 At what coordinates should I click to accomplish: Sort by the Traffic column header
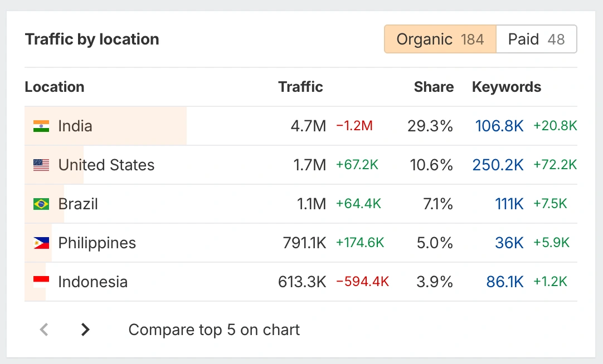[x=300, y=87]
